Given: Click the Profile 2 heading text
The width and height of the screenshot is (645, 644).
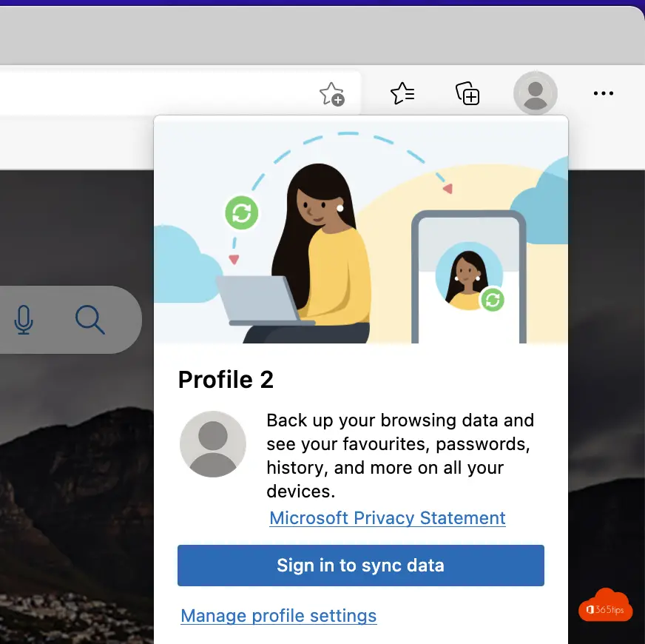Looking at the screenshot, I should click(226, 379).
